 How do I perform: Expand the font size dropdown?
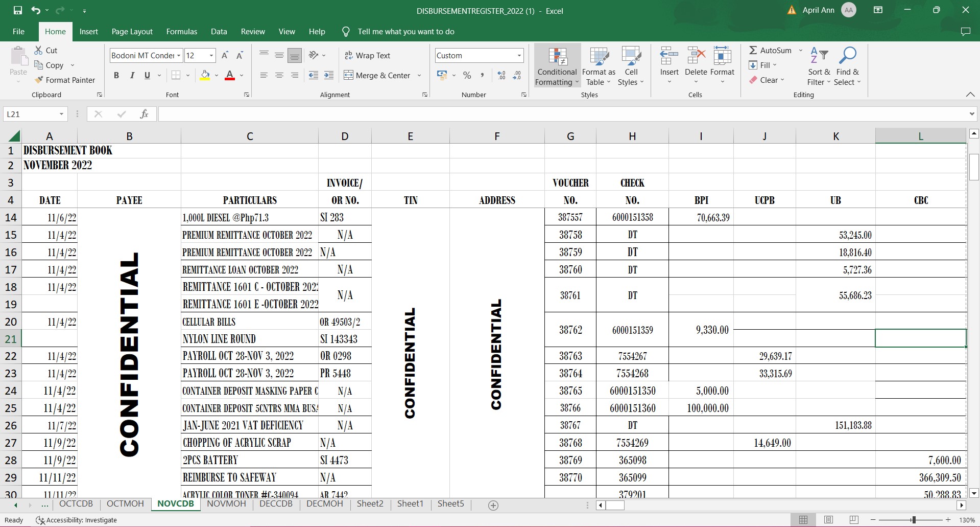pyautogui.click(x=211, y=55)
